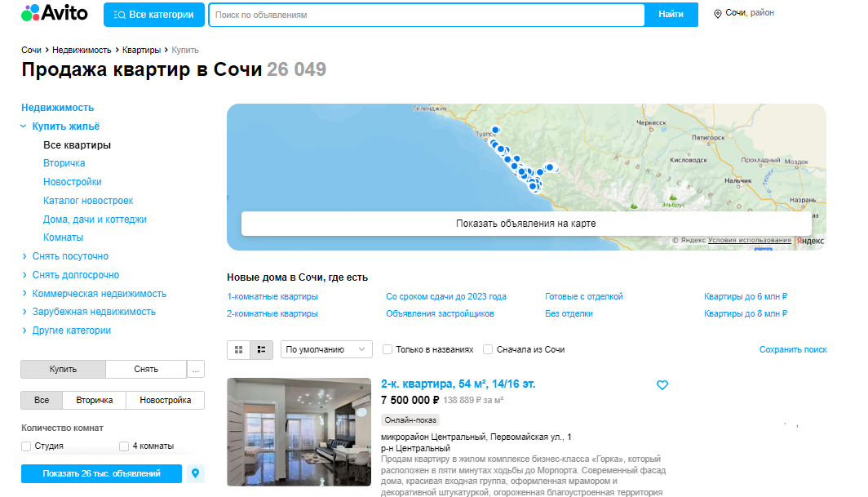This screenshot has width=868, height=497.
Task: Check the Сначала из Сочи option
Action: pyautogui.click(x=489, y=349)
